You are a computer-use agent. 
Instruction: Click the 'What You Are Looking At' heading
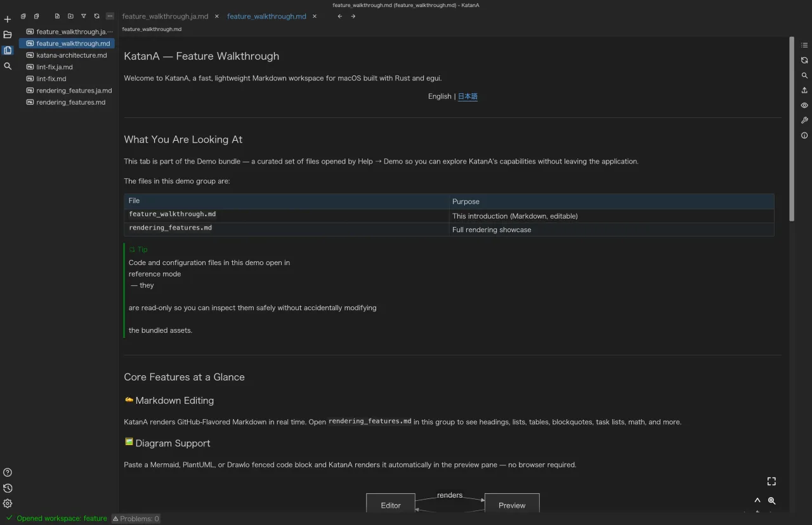[183, 139]
